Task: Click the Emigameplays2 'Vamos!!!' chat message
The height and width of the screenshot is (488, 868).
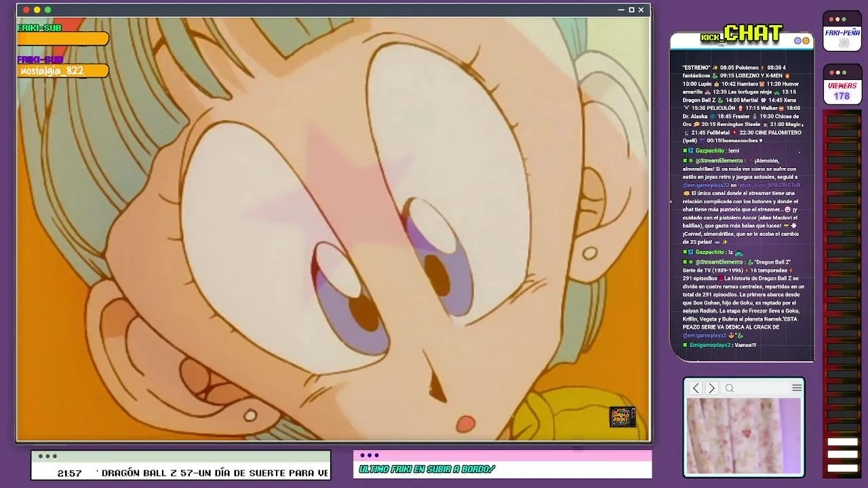Action: coord(719,345)
